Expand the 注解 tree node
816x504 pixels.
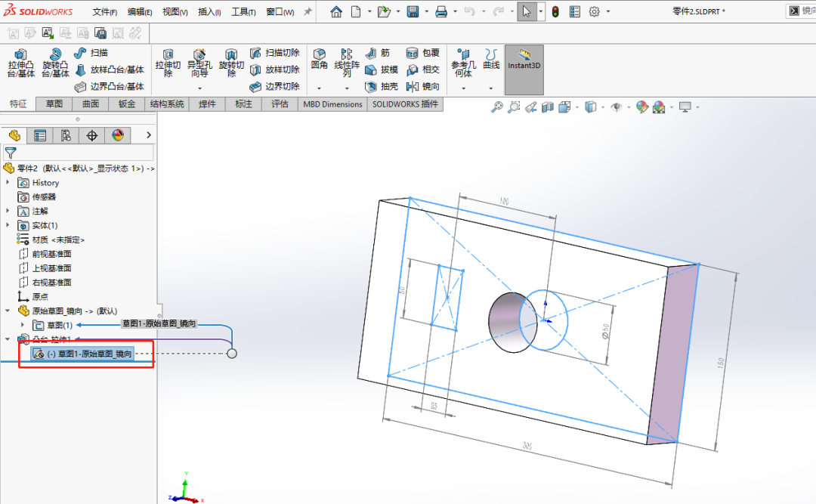8,211
